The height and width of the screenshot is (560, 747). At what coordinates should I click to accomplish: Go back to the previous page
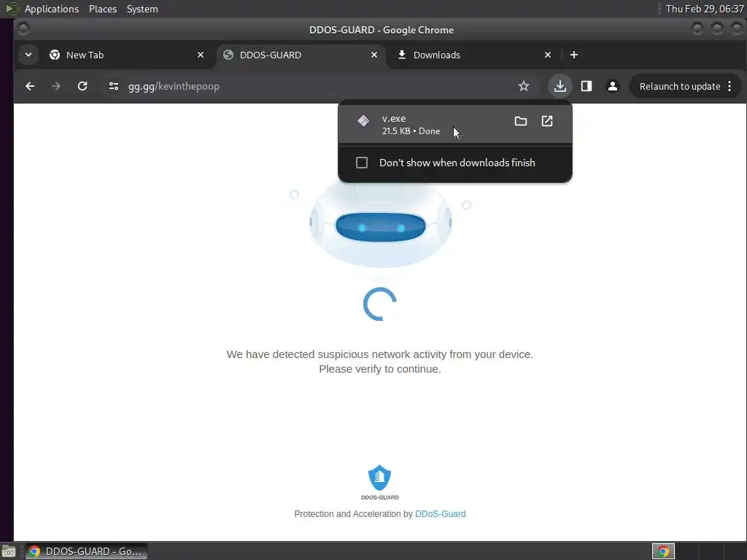(x=30, y=86)
